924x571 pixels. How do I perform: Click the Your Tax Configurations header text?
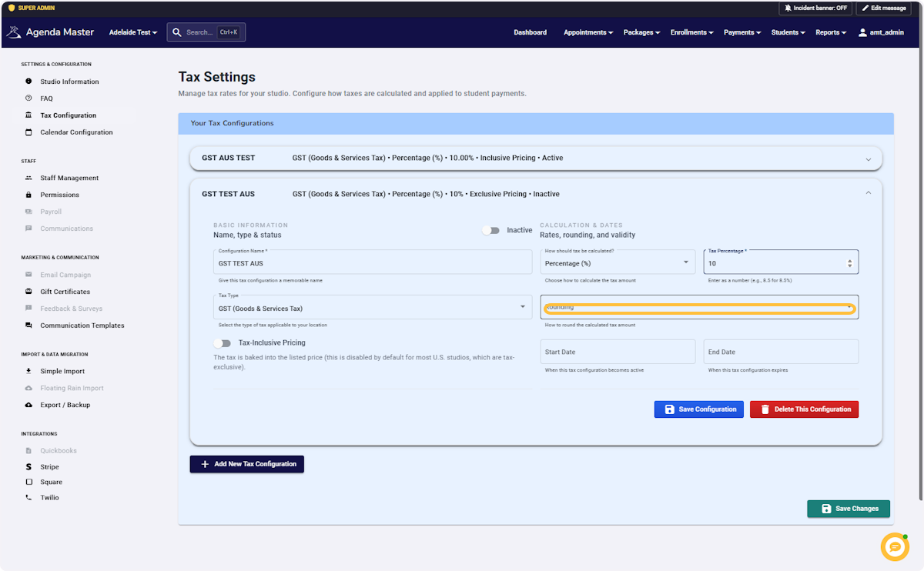[232, 123]
